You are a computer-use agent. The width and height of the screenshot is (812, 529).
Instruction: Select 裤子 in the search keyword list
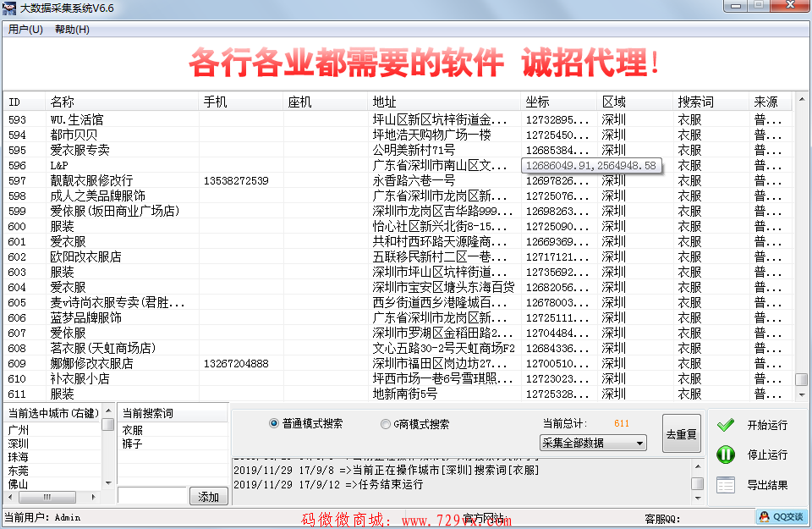[132, 444]
